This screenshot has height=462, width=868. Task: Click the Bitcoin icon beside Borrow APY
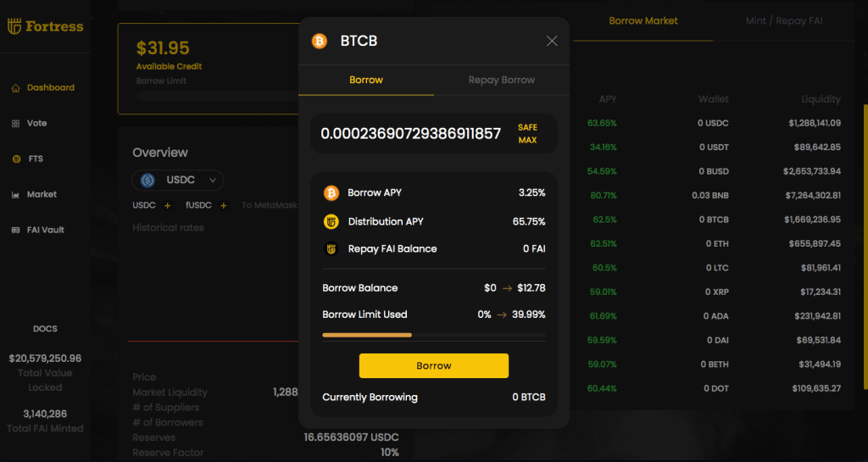tap(331, 192)
